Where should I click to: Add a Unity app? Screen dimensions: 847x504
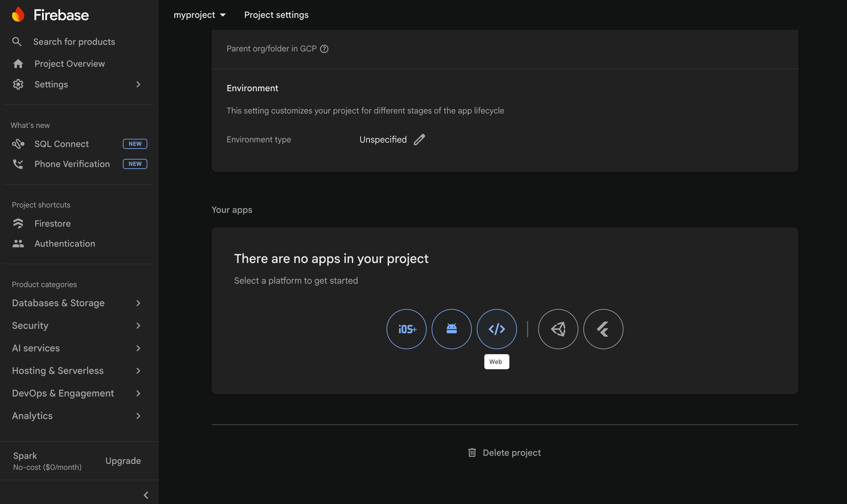[558, 329]
